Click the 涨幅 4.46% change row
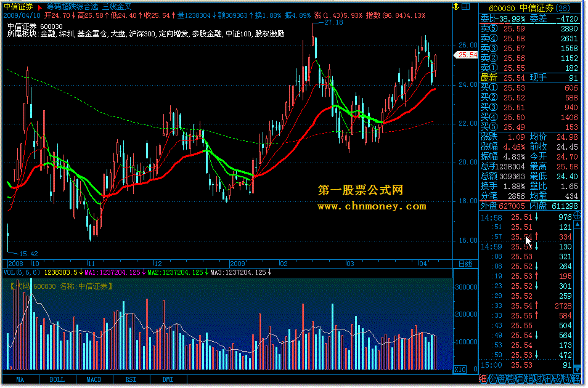588x388 pixels. point(503,147)
